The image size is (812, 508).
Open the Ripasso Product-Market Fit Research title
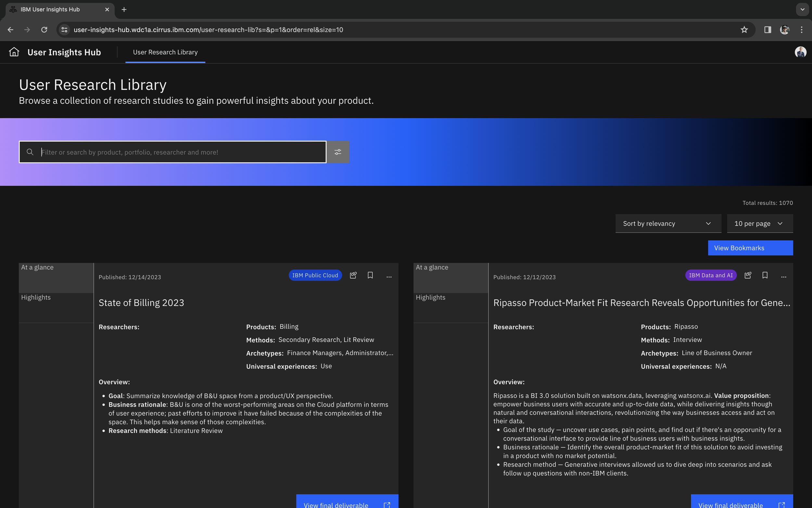click(642, 303)
